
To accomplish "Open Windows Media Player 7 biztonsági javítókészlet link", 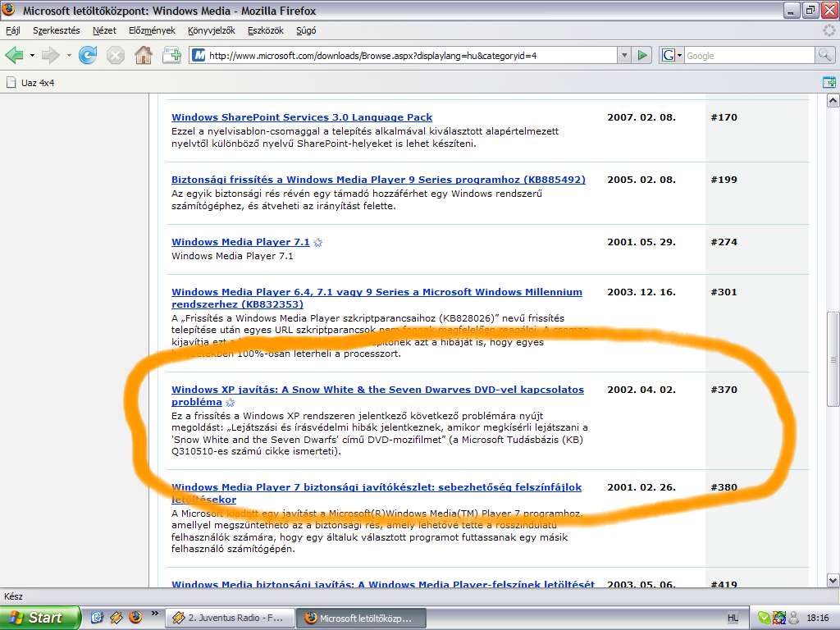I will 377,493.
